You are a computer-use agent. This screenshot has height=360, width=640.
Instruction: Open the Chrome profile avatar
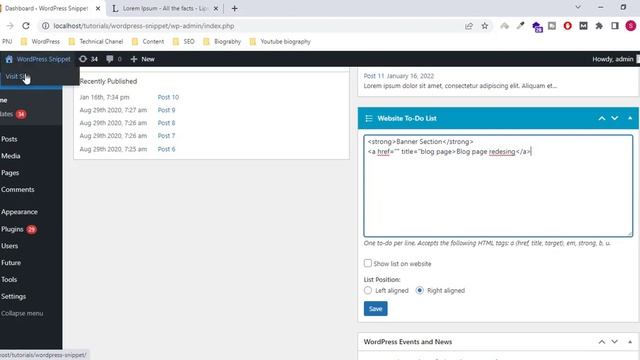631,26
